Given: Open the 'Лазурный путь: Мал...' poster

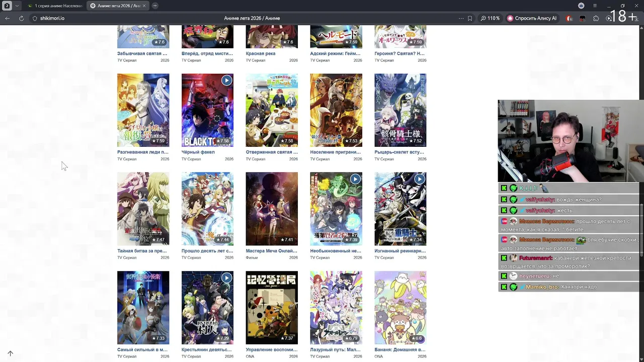Looking at the screenshot, I should pyautogui.click(x=336, y=308).
